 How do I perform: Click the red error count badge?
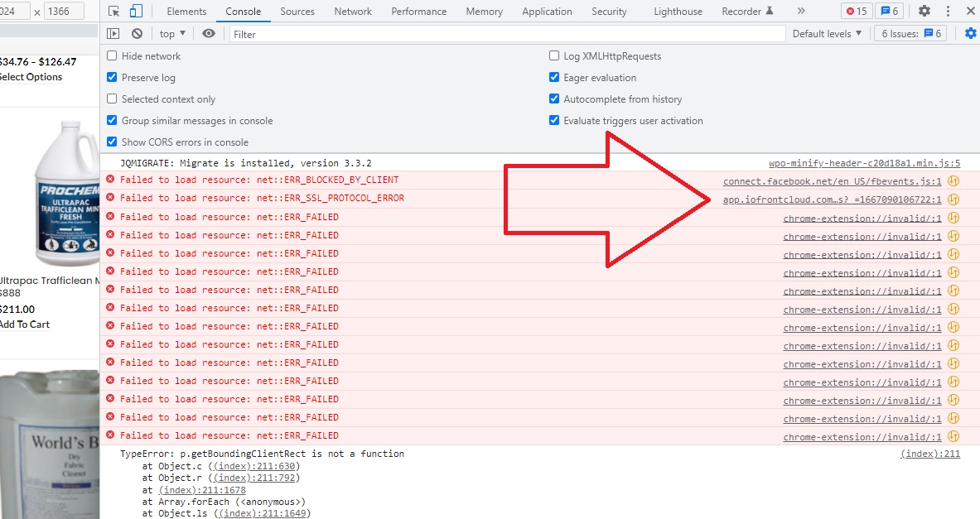856,12
